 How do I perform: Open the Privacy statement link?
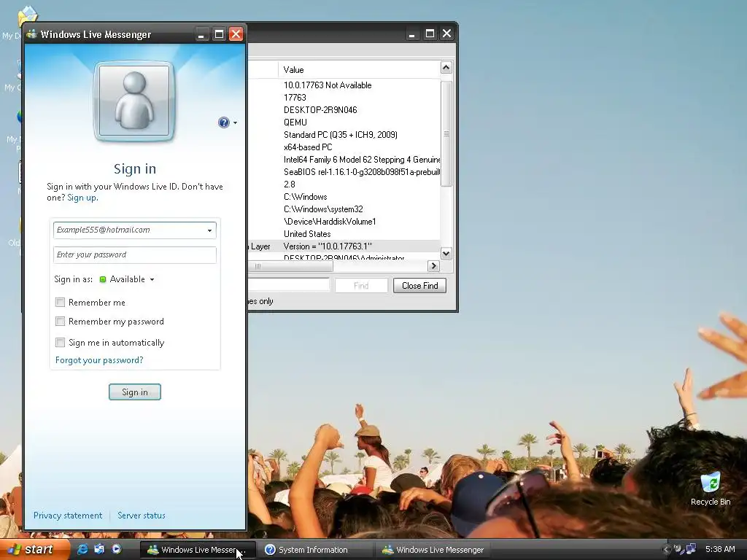click(x=68, y=516)
